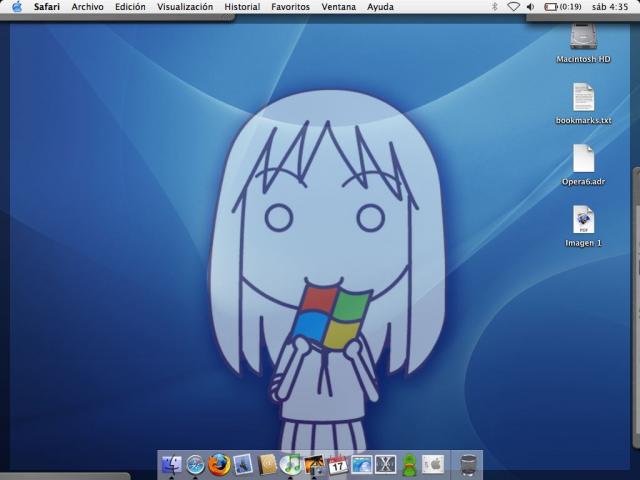
Task: Select the bookmarks.txt file on desktop
Action: tap(583, 104)
